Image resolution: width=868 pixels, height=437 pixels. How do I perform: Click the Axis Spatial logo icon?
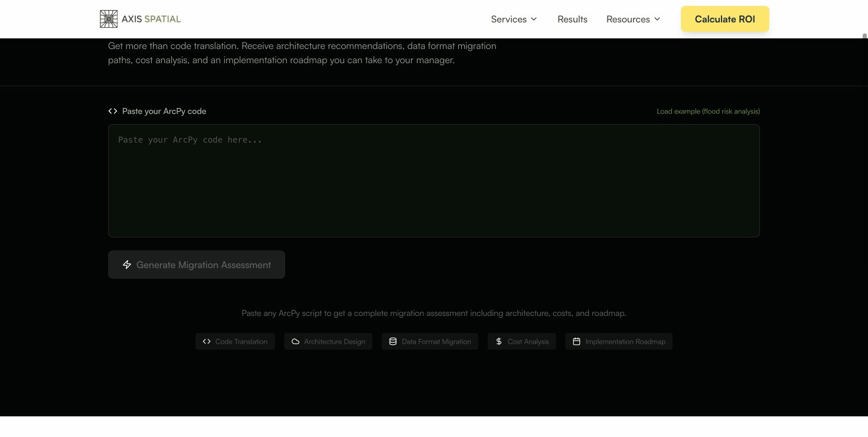[x=109, y=19]
